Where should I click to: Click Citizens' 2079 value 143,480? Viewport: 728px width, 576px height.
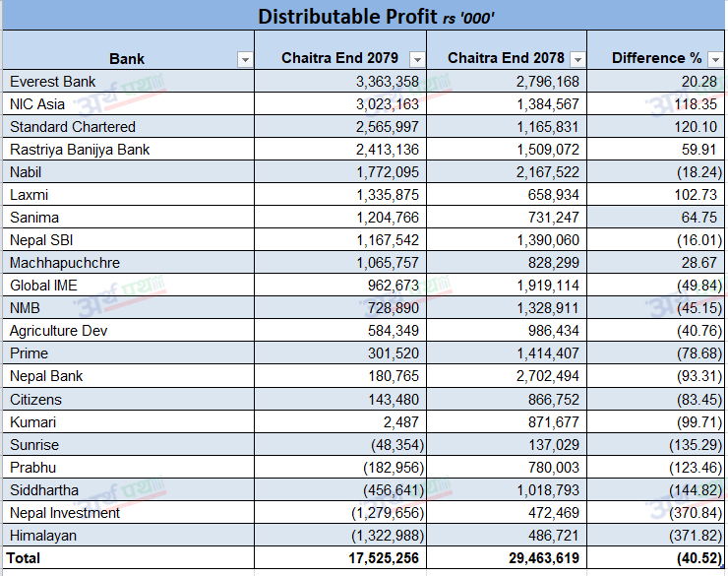(x=394, y=400)
